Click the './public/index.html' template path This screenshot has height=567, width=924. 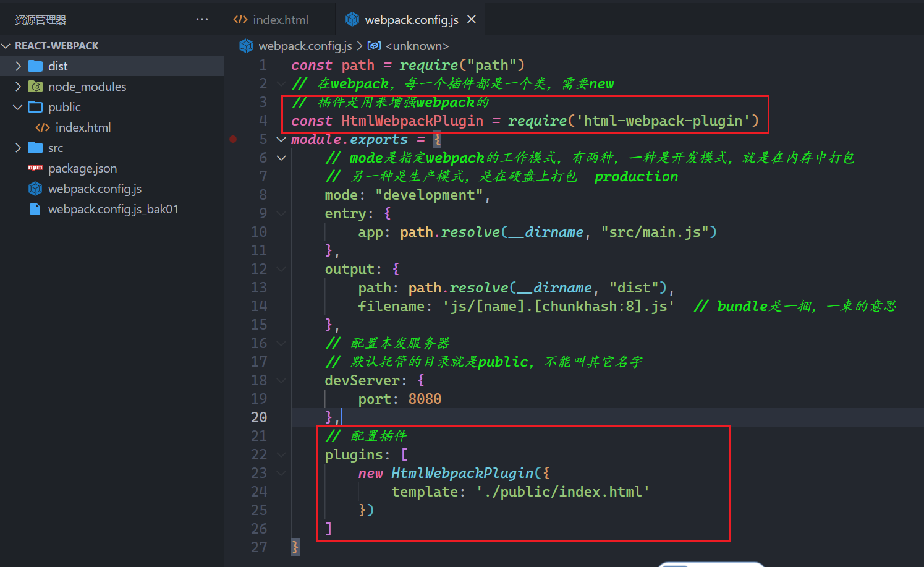tap(562, 492)
